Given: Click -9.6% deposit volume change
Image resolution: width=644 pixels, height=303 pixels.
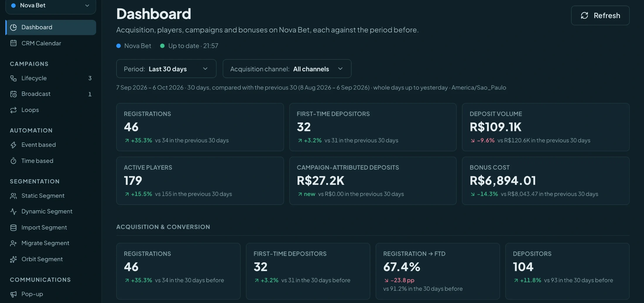Looking at the screenshot, I should [x=482, y=140].
